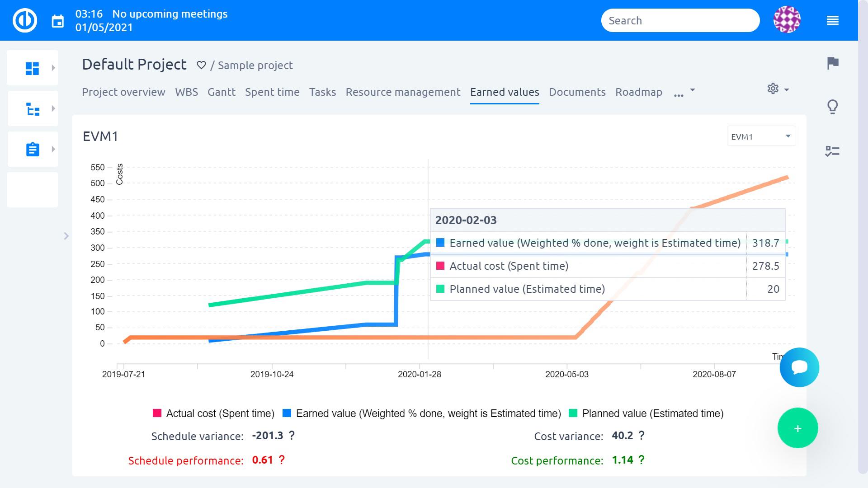
Task: Click the flag icon in right panel
Action: [x=832, y=63]
